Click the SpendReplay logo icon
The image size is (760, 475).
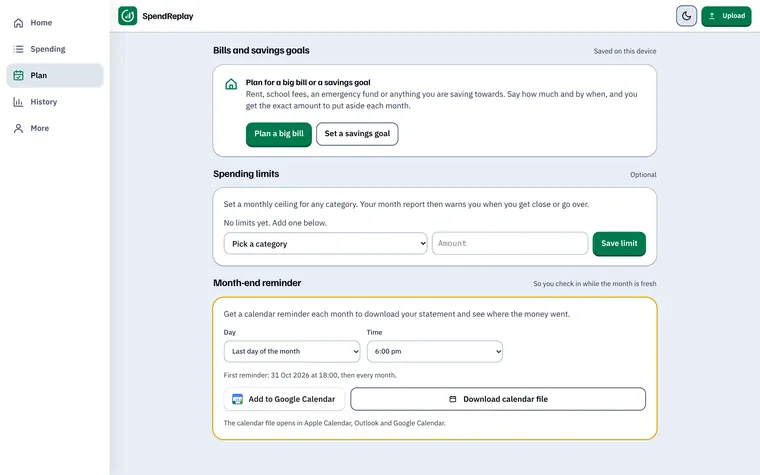tap(127, 16)
